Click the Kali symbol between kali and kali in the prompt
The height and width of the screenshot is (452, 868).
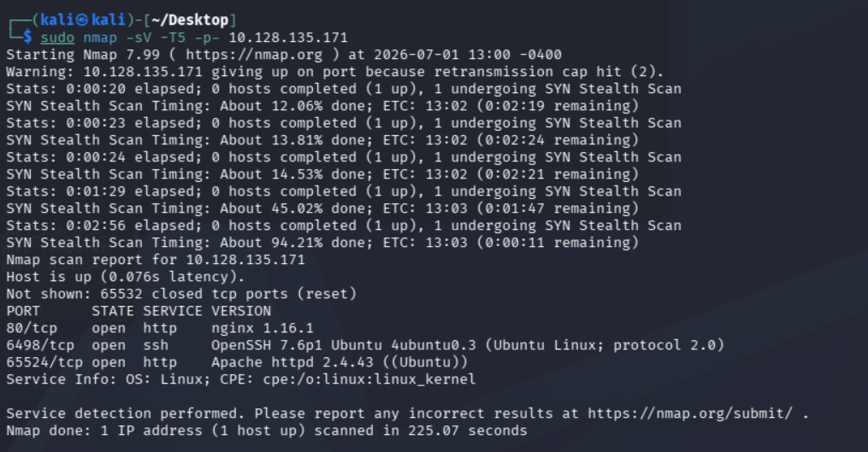pyautogui.click(x=82, y=20)
